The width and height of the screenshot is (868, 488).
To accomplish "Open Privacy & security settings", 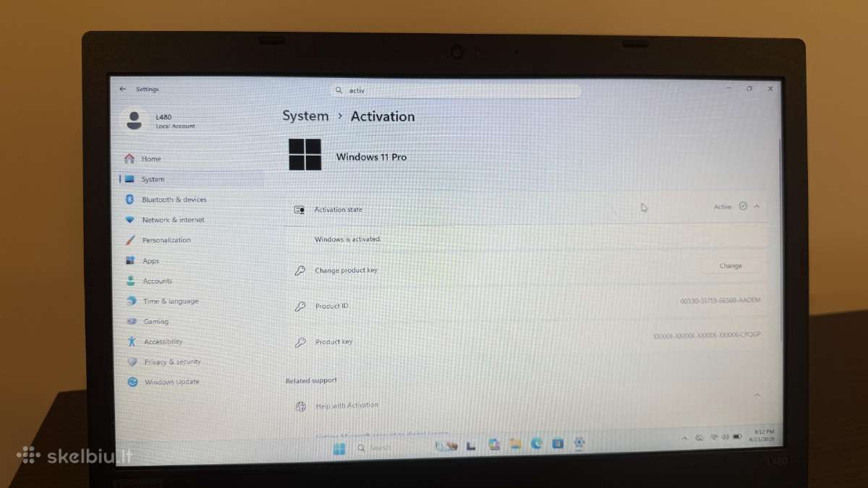I will pos(172,361).
